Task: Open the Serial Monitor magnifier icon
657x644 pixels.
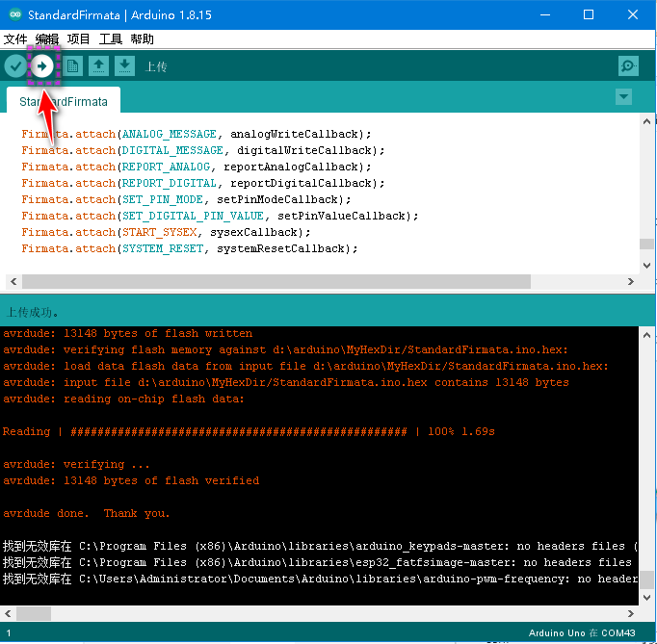Action: tap(628, 66)
